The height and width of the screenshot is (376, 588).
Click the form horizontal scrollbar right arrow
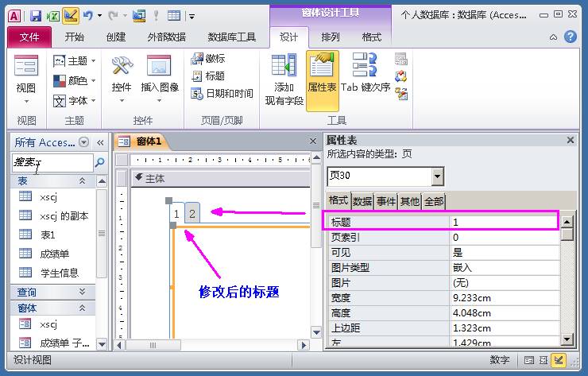click(x=304, y=345)
